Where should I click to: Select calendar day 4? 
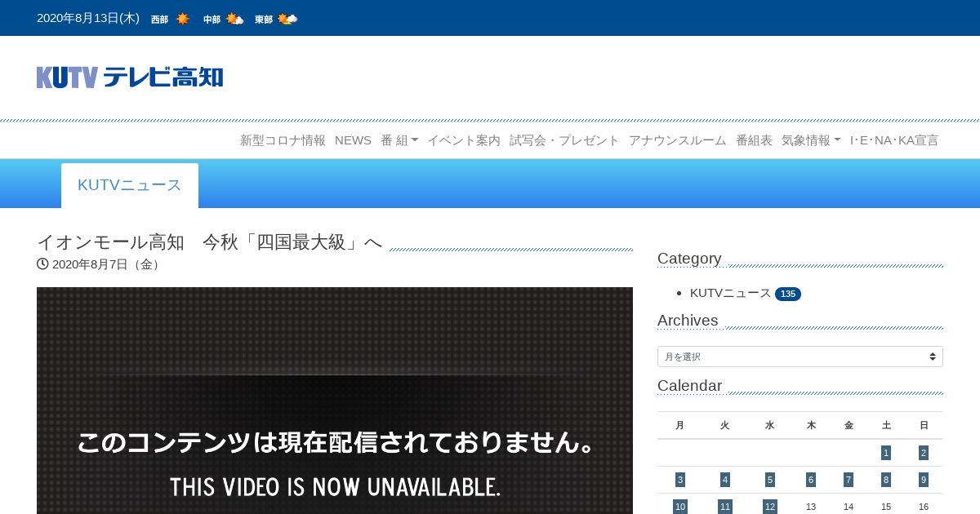(x=724, y=480)
